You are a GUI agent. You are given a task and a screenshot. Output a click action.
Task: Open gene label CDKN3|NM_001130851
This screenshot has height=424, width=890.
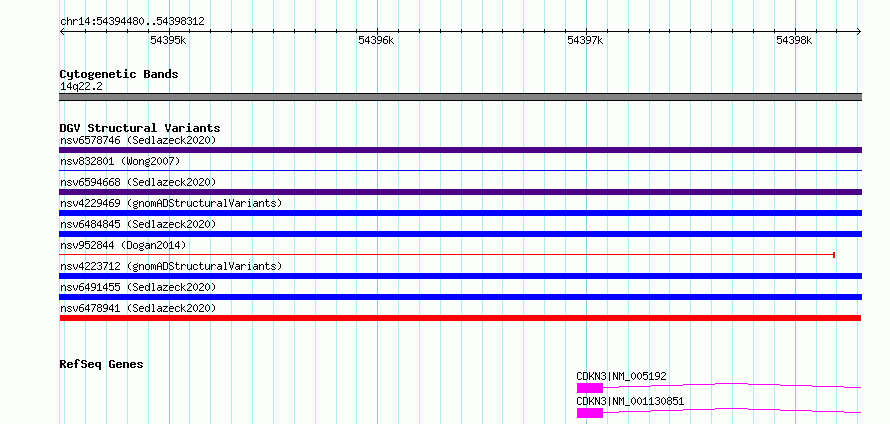tap(630, 402)
